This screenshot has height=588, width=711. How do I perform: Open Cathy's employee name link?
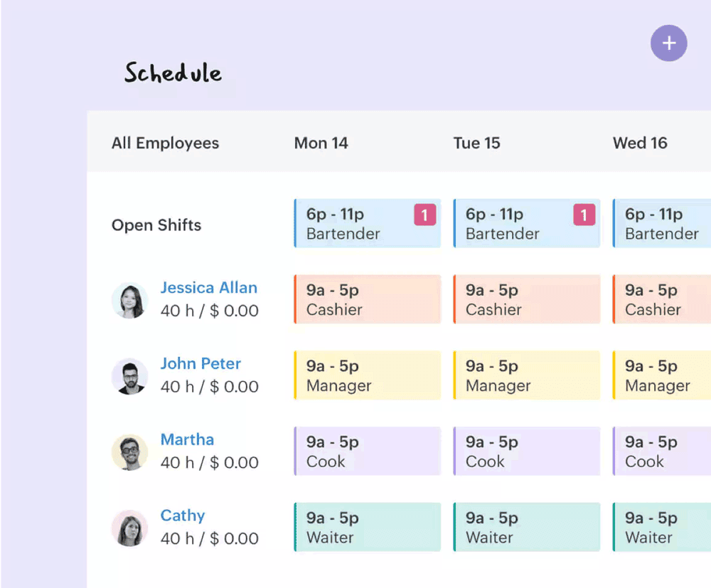tap(182, 516)
